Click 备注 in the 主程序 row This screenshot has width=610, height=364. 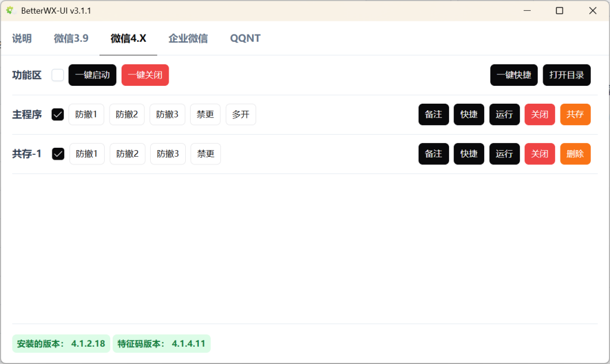(433, 114)
